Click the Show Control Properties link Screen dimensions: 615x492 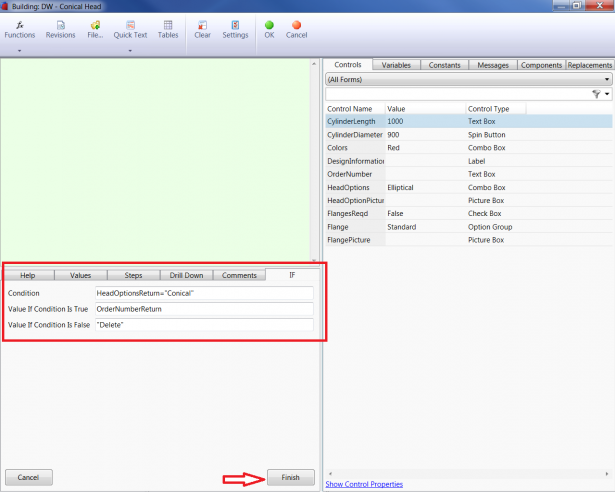pyautogui.click(x=364, y=484)
